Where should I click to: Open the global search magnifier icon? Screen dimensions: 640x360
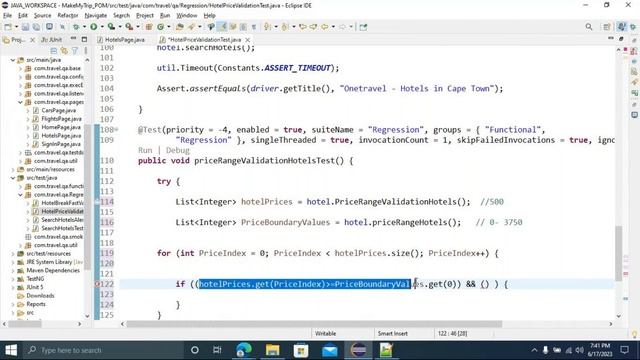click(x=589, y=27)
